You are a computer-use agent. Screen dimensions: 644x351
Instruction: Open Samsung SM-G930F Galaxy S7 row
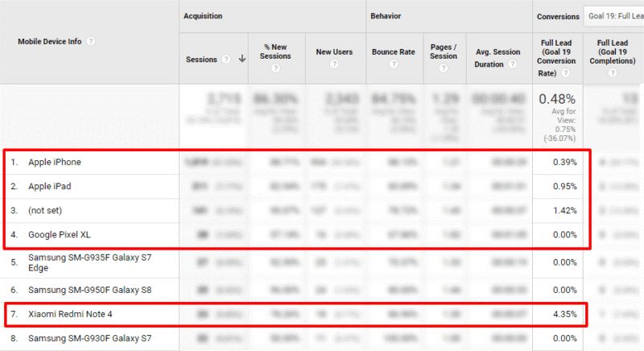pyautogui.click(x=89, y=339)
